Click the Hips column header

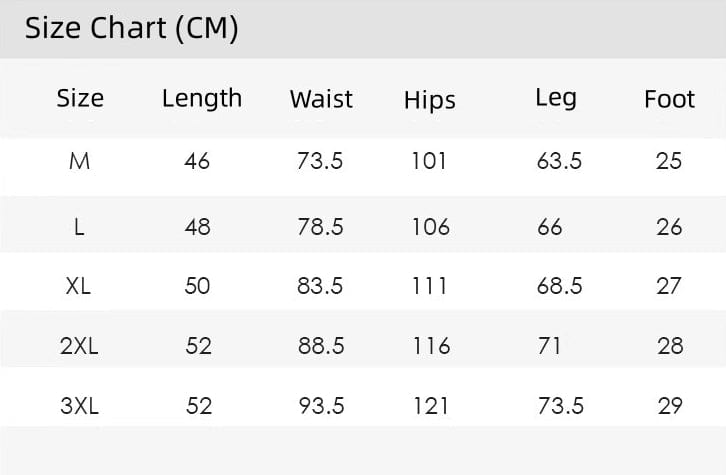click(x=430, y=100)
